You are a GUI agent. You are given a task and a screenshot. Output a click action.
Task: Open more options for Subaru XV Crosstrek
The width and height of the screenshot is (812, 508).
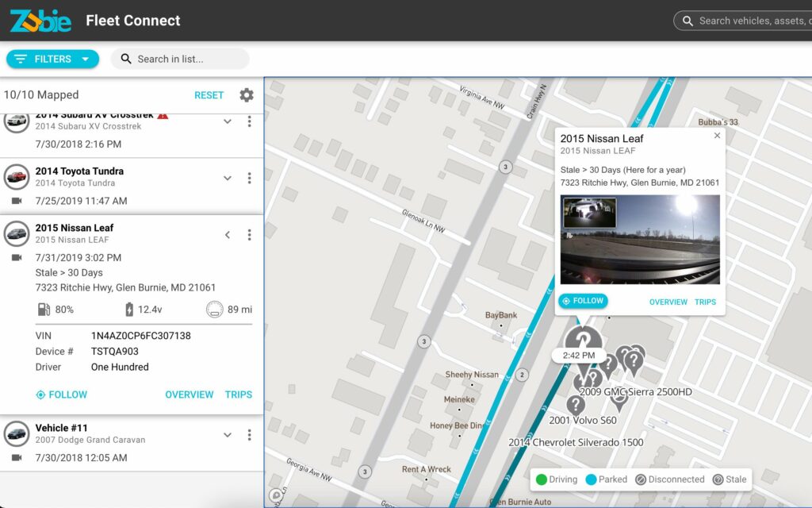tap(249, 121)
